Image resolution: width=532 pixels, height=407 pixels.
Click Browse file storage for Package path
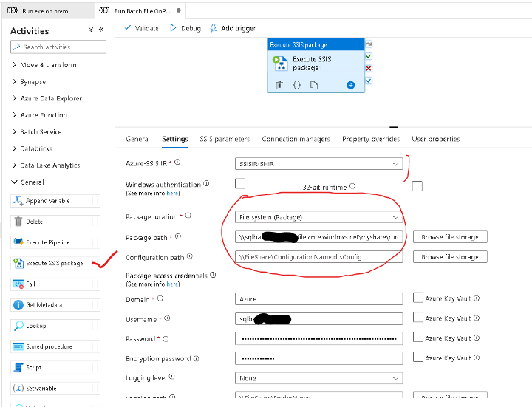(449, 237)
